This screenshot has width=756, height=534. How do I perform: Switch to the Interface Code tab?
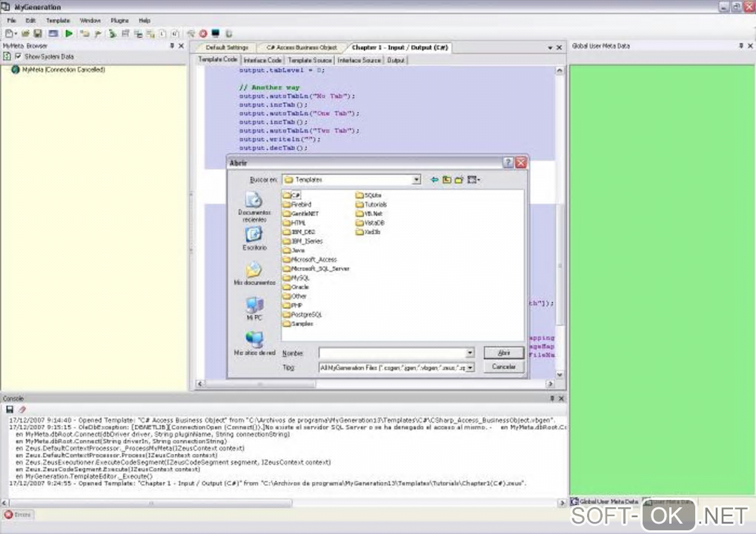coord(262,60)
